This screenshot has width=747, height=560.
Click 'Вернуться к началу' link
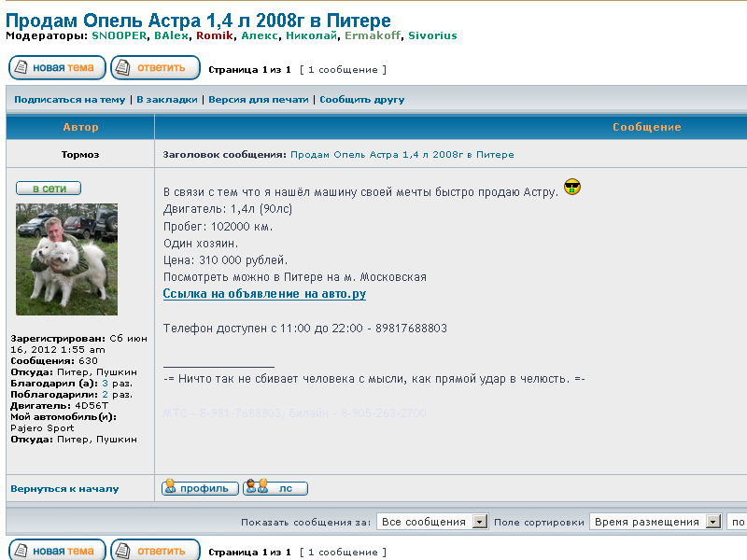(64, 488)
